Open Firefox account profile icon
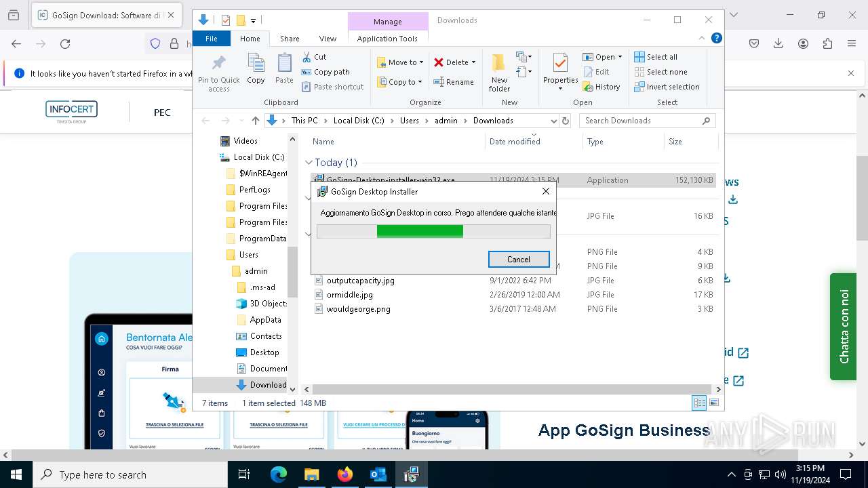Image resolution: width=868 pixels, height=488 pixels. point(803,43)
